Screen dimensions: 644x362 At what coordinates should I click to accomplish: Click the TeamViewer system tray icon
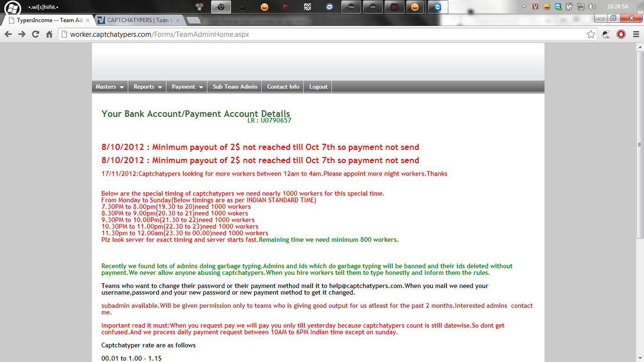point(558,7)
